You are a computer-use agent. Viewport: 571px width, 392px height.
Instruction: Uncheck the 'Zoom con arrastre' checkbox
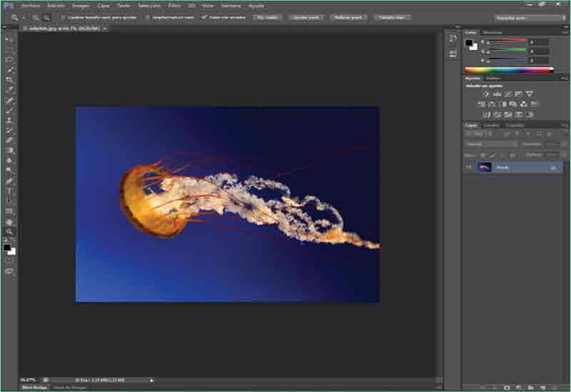pyautogui.click(x=205, y=17)
